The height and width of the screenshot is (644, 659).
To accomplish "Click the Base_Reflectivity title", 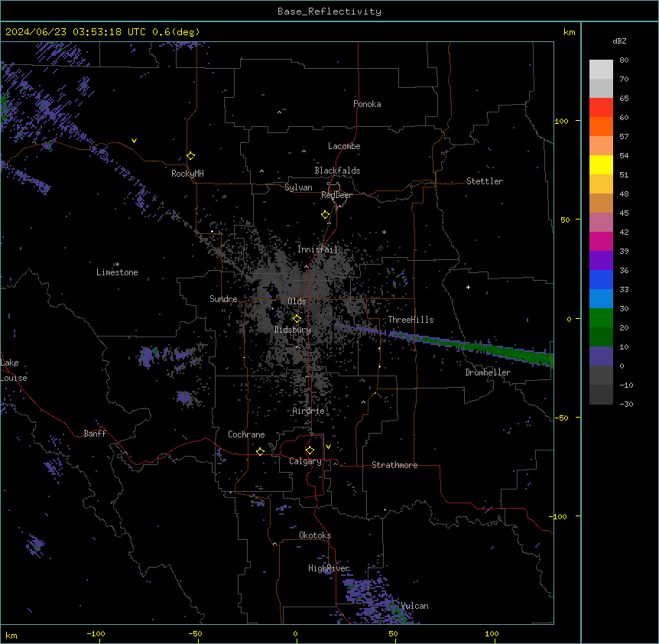I will [329, 11].
